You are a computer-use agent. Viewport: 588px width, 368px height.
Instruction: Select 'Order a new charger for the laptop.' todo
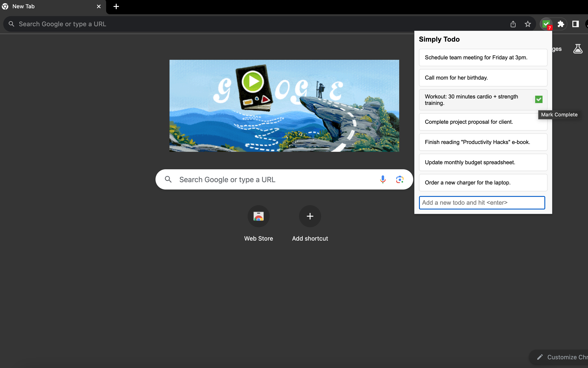click(x=483, y=183)
